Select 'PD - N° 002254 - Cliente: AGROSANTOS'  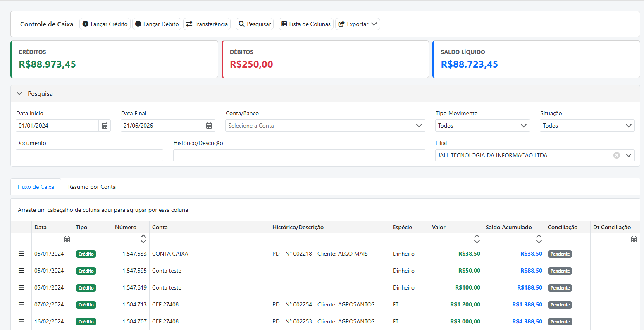(324, 304)
